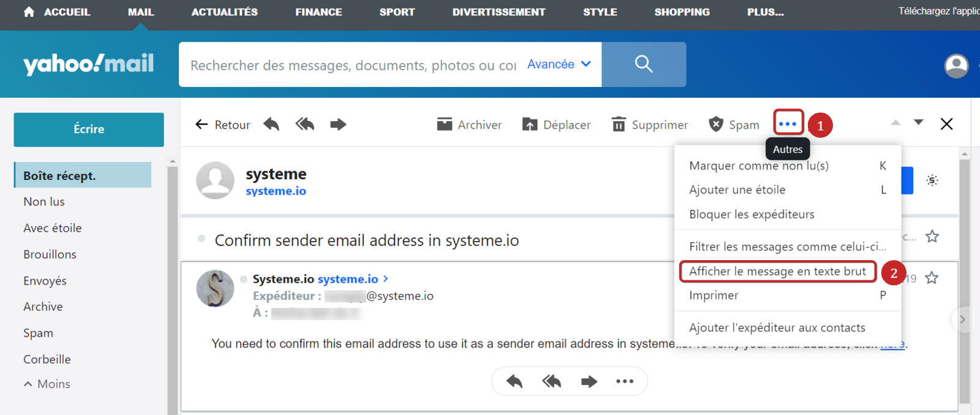This screenshot has width=980, height=415.
Task: Click the Spam shield icon
Action: click(x=715, y=124)
